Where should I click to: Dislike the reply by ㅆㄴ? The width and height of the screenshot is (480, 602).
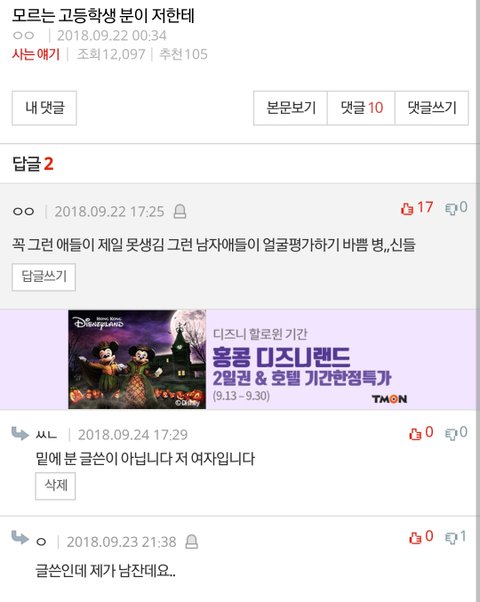[456, 433]
